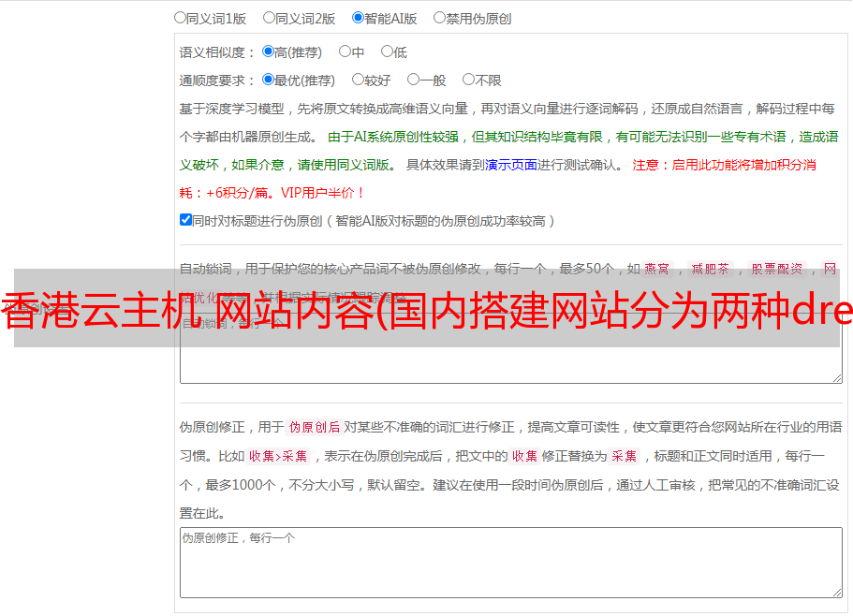
Task: Set 通顺度要求 to 一般
Action: coord(414,80)
